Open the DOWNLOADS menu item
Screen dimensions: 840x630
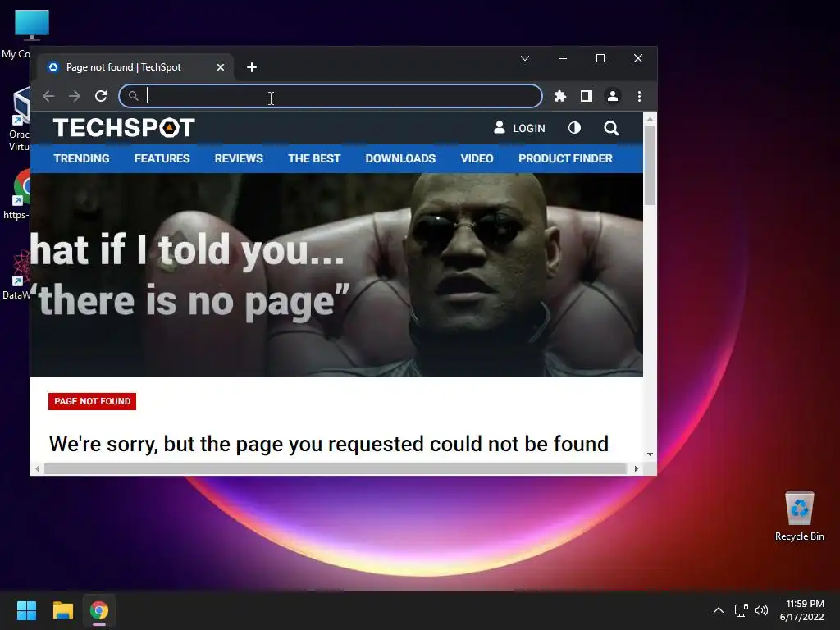click(x=400, y=158)
